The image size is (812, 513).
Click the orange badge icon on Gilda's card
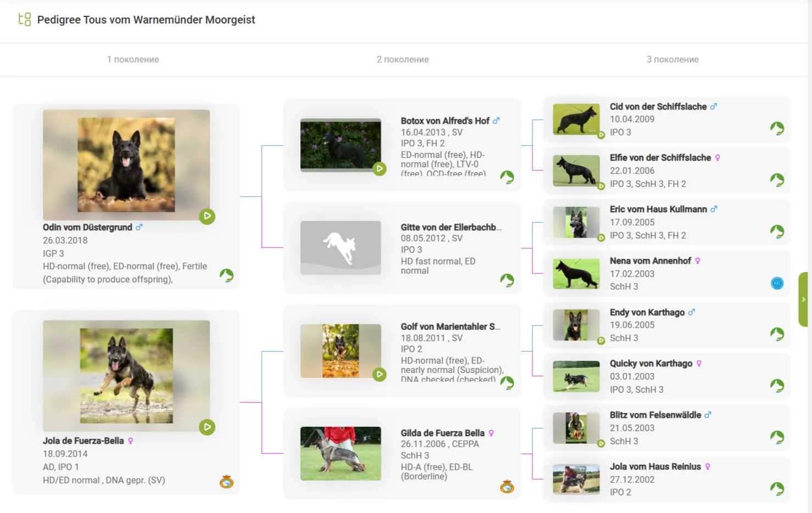click(x=507, y=487)
